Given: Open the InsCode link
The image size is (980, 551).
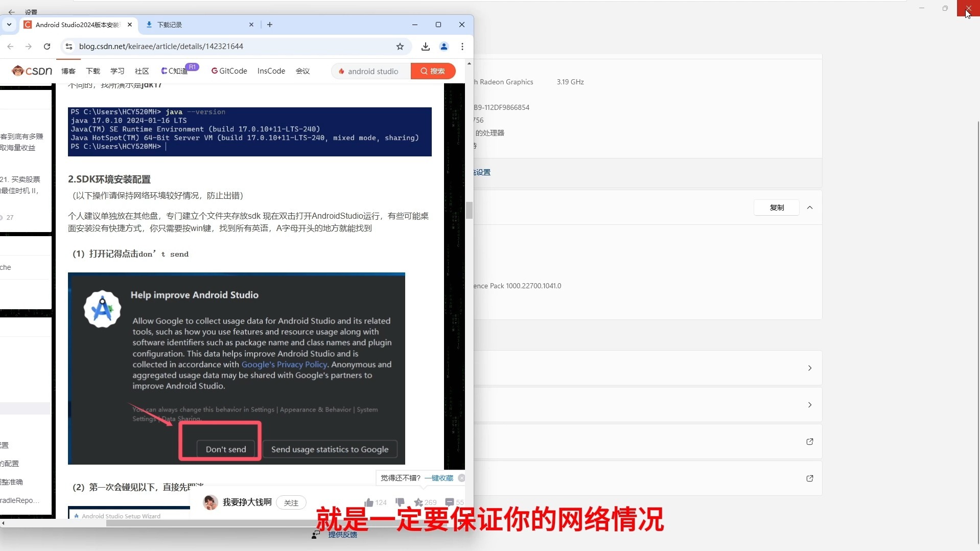Looking at the screenshot, I should point(271,71).
